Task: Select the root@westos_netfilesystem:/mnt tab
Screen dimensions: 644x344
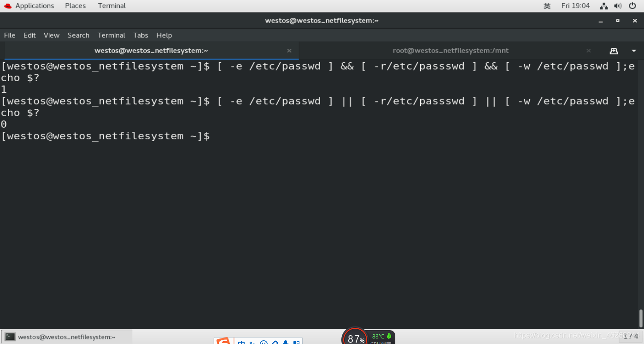Action: pos(451,51)
